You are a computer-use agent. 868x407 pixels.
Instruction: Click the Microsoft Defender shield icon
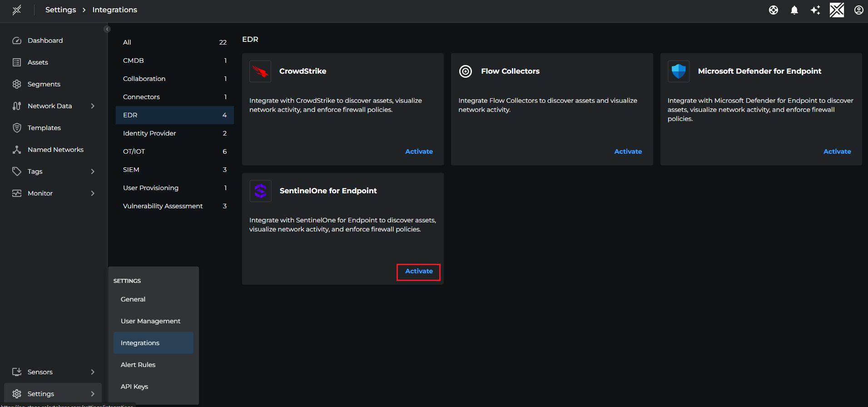click(x=679, y=71)
